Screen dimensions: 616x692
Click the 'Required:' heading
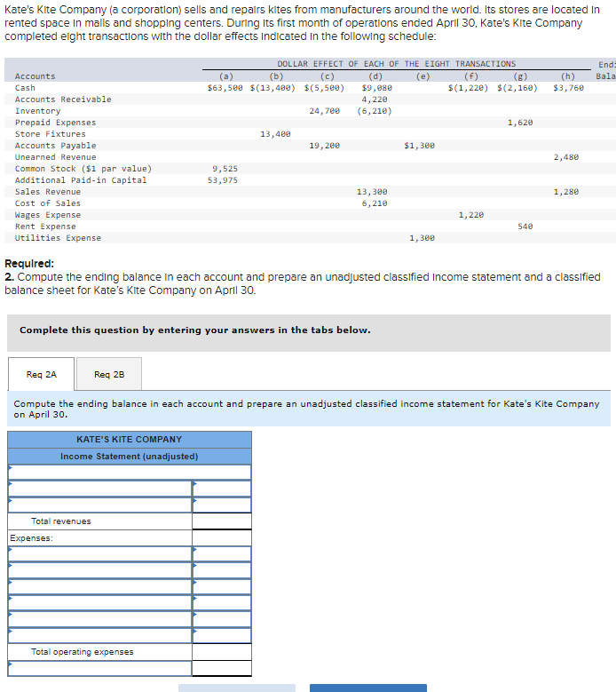29,264
